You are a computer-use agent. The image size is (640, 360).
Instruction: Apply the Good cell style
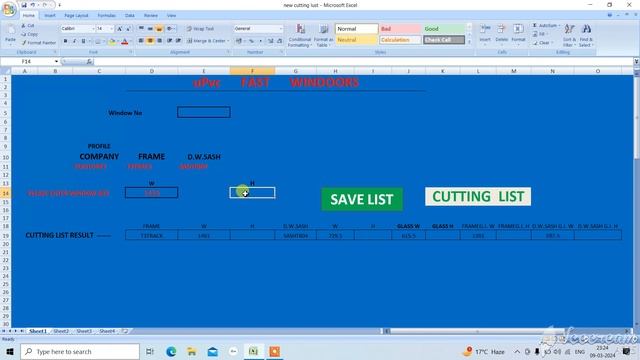pos(444,29)
